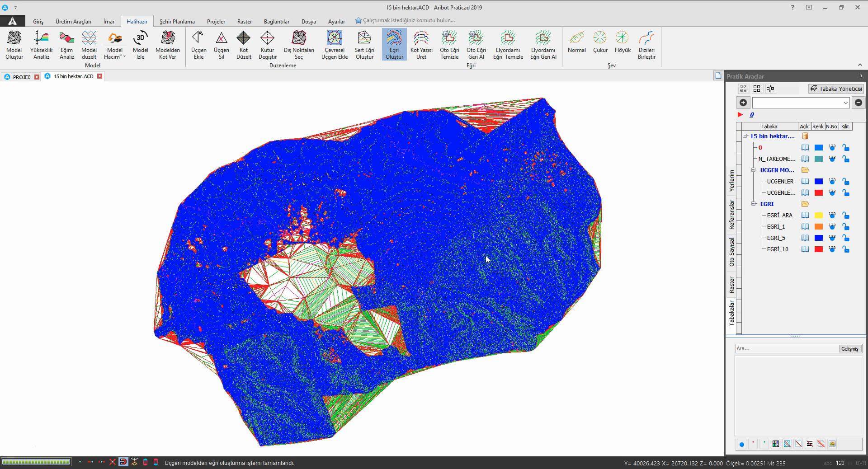
Task: Toggle the red X snap icon in status bar
Action: click(112, 462)
